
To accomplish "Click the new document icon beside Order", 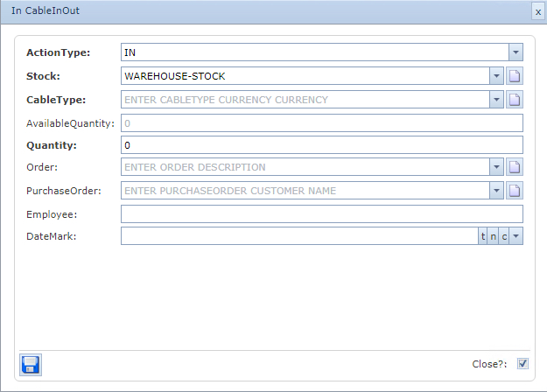I will click(x=515, y=167).
